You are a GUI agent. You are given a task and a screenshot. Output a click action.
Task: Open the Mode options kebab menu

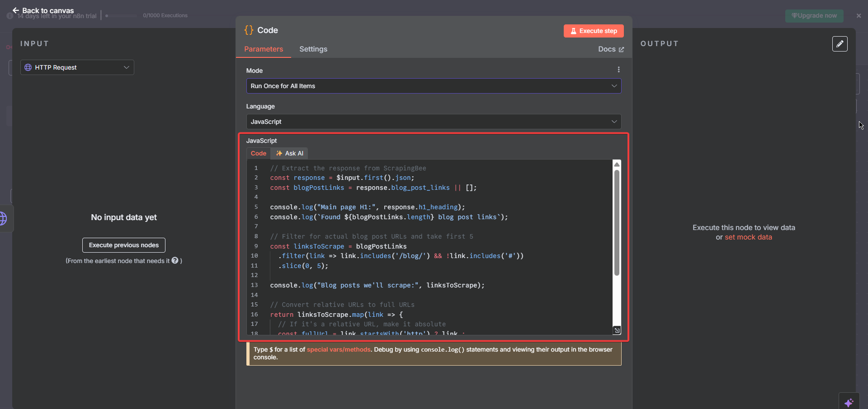(x=618, y=70)
